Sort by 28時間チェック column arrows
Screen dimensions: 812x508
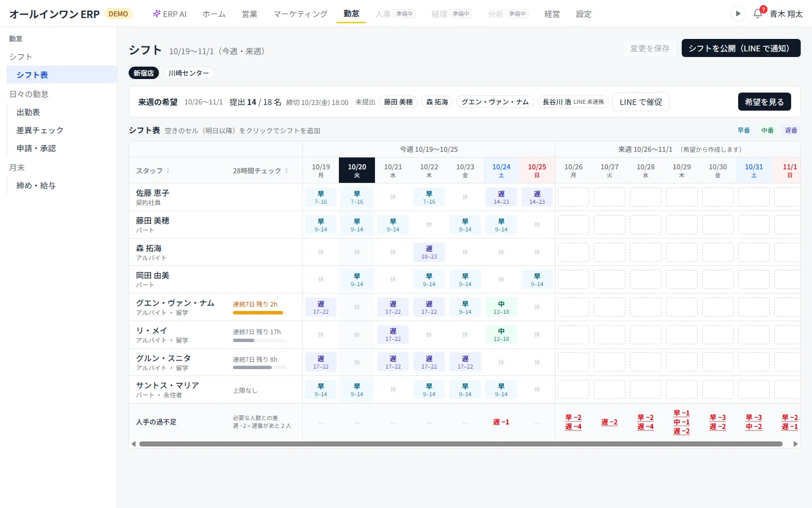(x=286, y=170)
